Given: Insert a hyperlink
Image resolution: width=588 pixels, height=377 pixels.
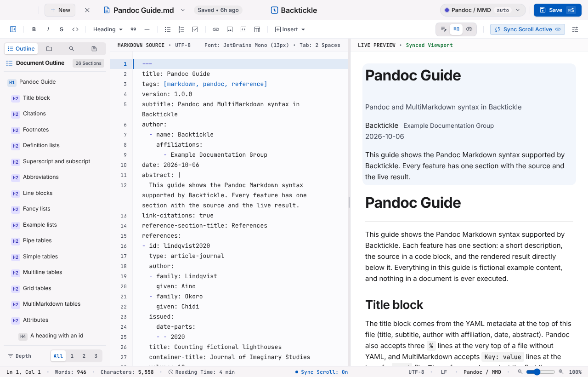Looking at the screenshot, I should point(216,29).
